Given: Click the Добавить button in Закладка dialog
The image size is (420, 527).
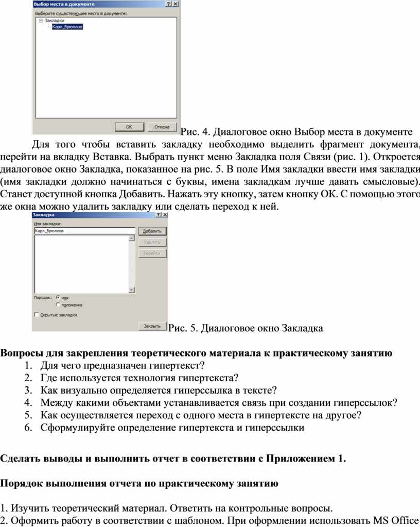Looking at the screenshot, I should 152,231.
